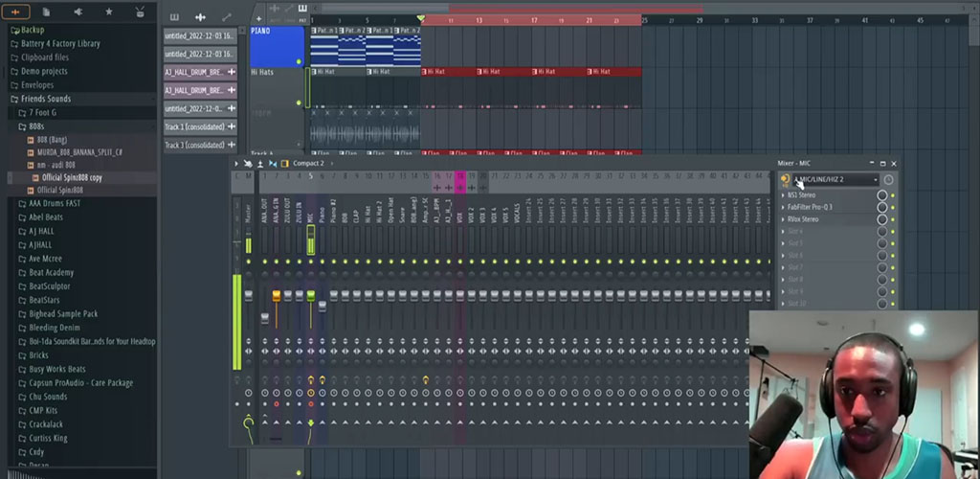
Task: Toggle the mixer waveform meter icon
Action: point(273,164)
